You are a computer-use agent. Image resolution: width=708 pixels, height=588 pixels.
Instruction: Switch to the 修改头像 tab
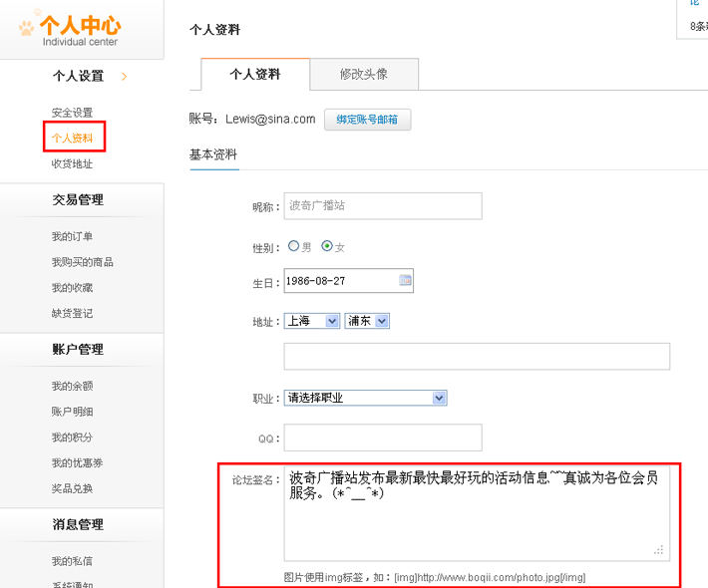click(x=364, y=75)
